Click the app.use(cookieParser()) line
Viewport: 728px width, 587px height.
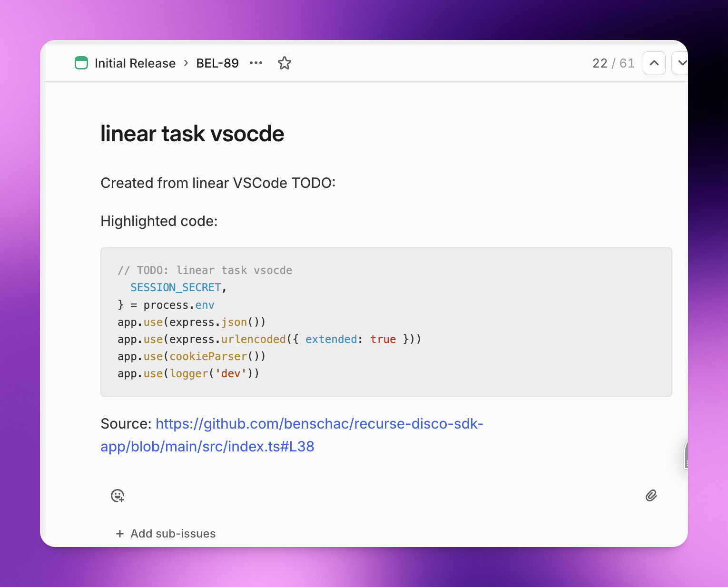tap(191, 356)
